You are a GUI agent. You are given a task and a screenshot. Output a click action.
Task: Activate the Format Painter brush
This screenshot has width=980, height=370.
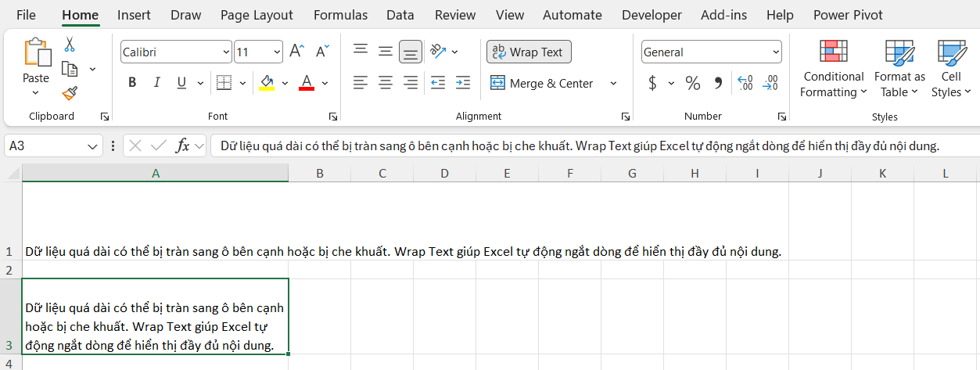(70, 93)
